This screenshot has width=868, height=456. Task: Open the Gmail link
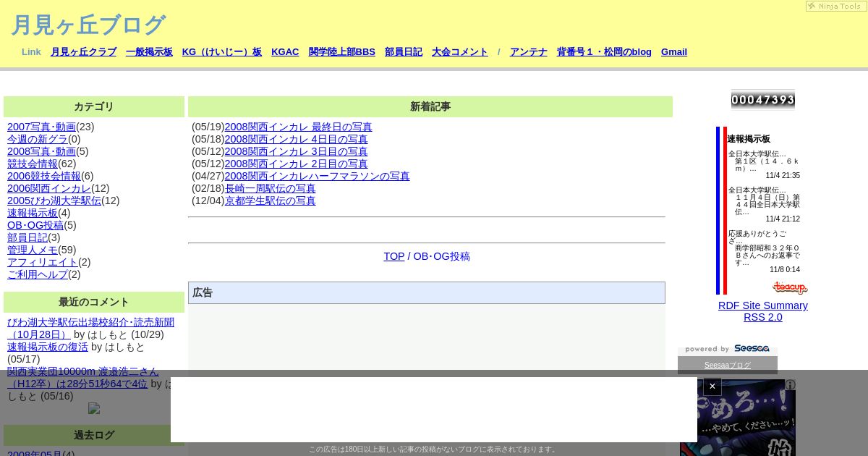674,52
